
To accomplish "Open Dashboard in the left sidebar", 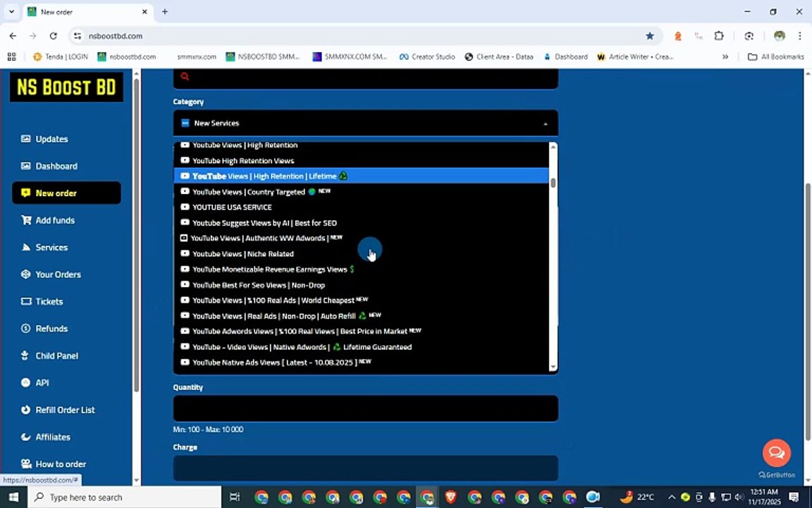I will point(56,166).
